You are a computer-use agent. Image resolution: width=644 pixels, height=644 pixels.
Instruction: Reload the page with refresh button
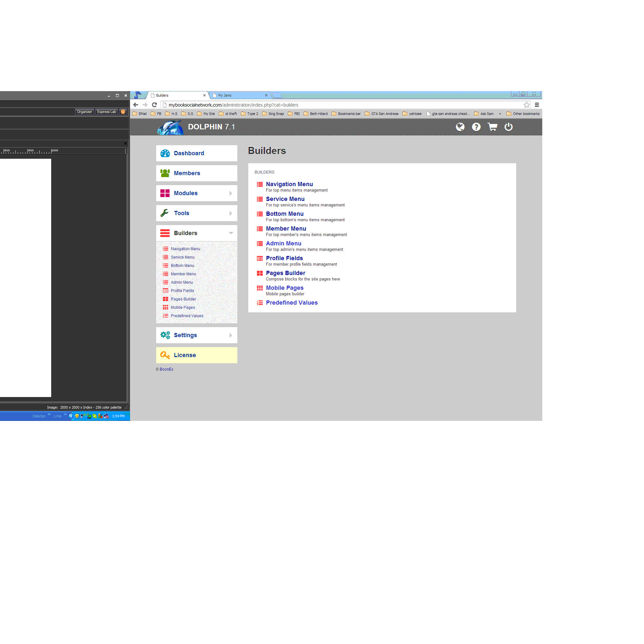pyautogui.click(x=154, y=105)
